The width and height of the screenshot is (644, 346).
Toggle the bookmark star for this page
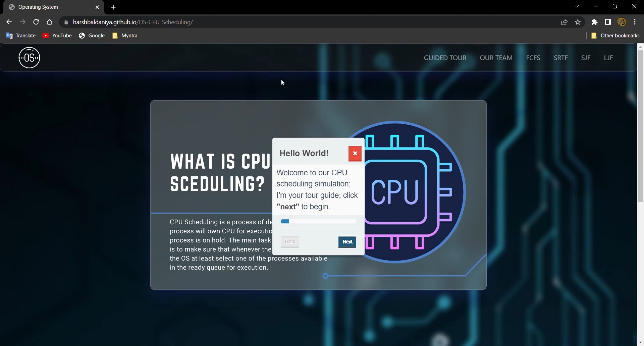click(x=578, y=22)
